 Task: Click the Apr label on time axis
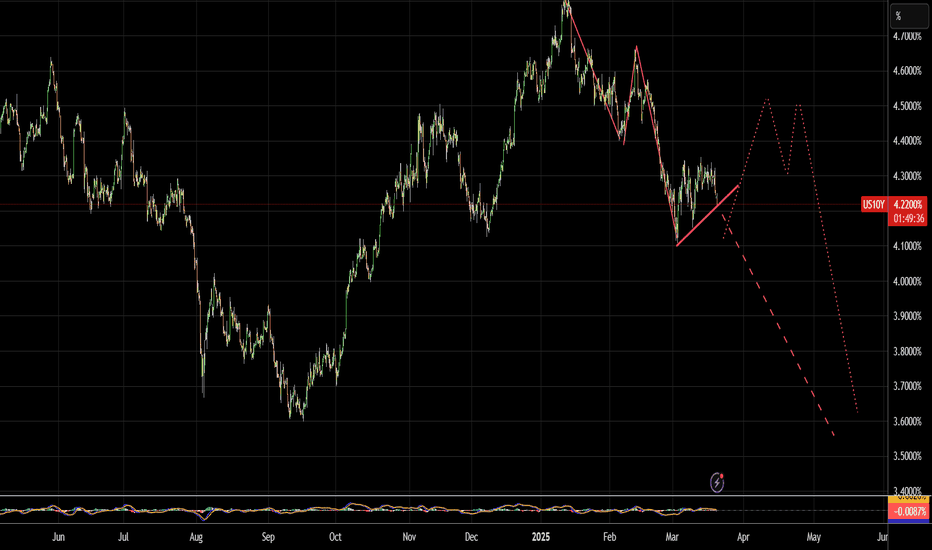click(x=743, y=537)
